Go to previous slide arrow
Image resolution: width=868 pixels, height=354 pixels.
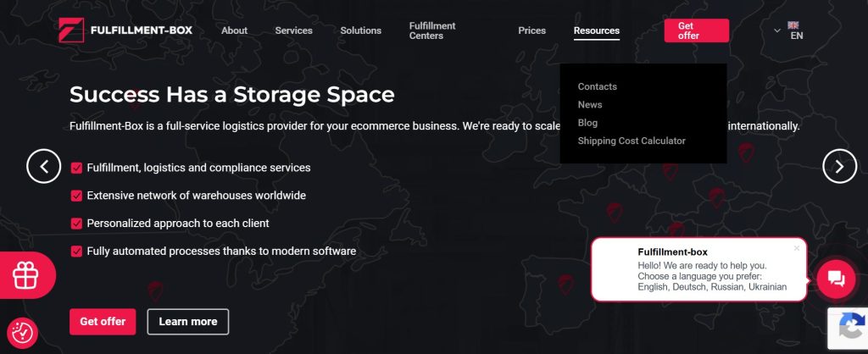pyautogui.click(x=44, y=166)
